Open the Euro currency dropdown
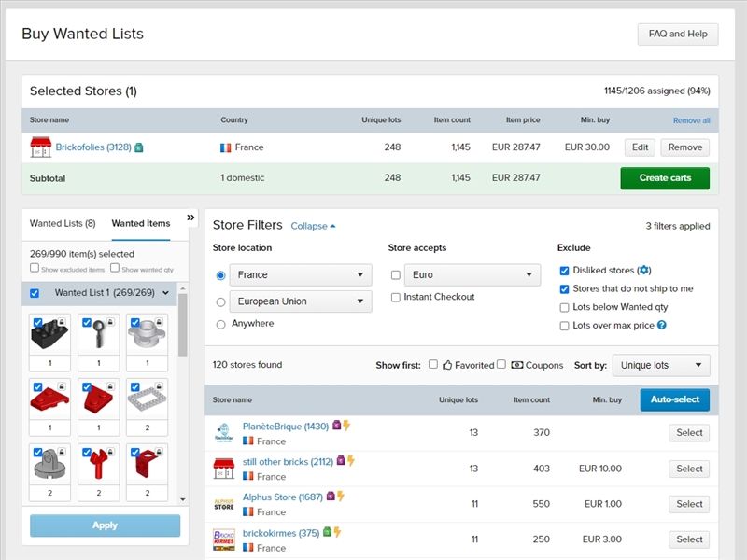The image size is (747, 560). (472, 274)
